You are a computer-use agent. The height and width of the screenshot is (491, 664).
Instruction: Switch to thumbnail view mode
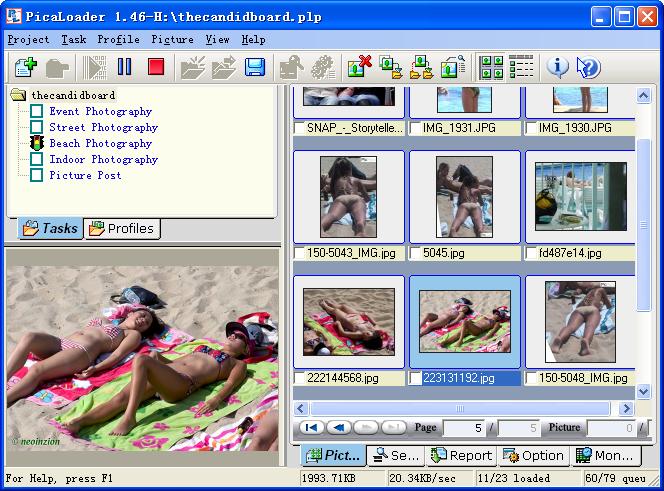[492, 67]
